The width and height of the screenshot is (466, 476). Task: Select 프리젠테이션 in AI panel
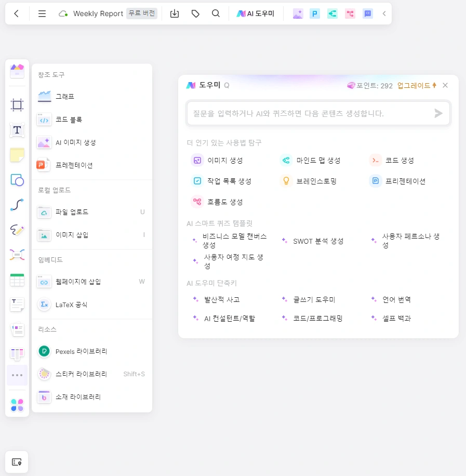click(397, 181)
